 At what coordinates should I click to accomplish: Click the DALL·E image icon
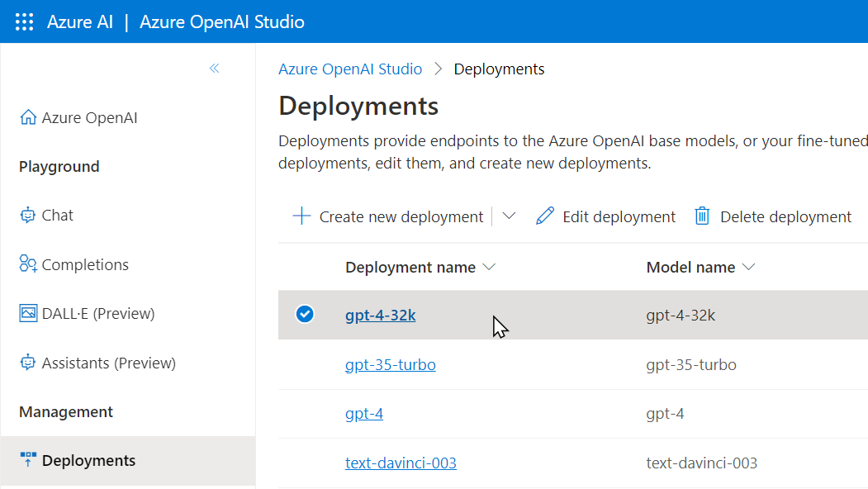[28, 313]
